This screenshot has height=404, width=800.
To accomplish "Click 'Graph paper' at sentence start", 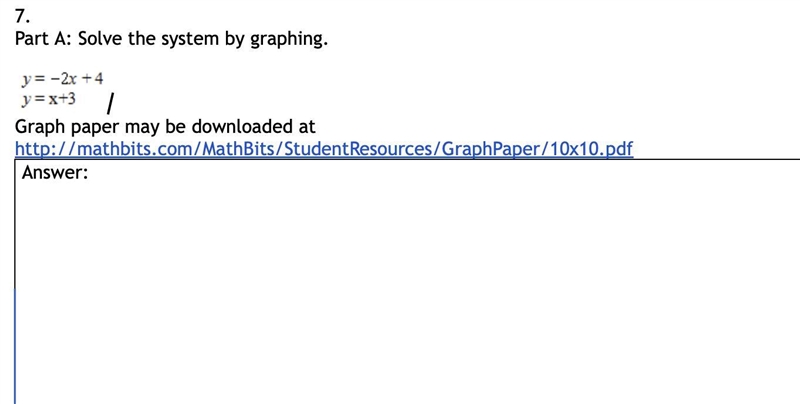I will pyautogui.click(x=67, y=127).
